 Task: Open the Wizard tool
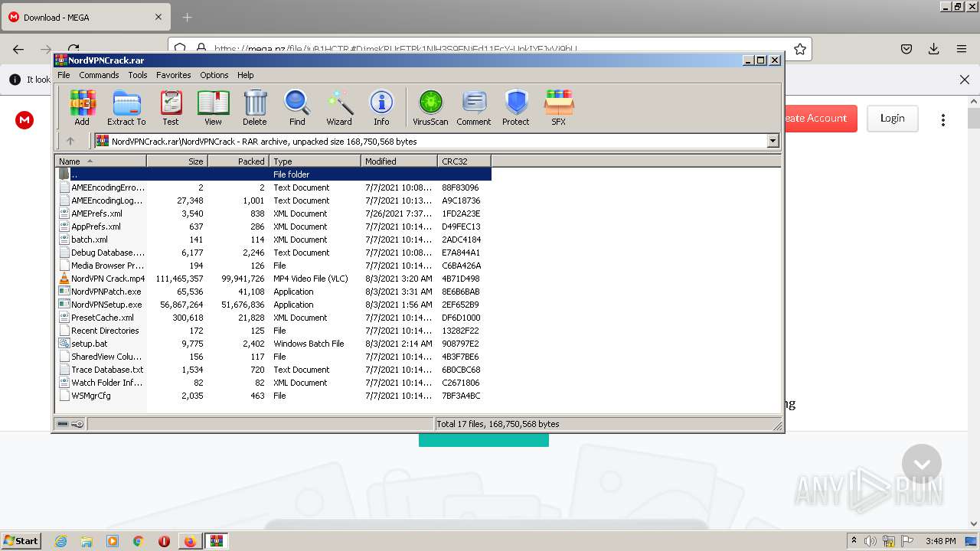tap(339, 107)
